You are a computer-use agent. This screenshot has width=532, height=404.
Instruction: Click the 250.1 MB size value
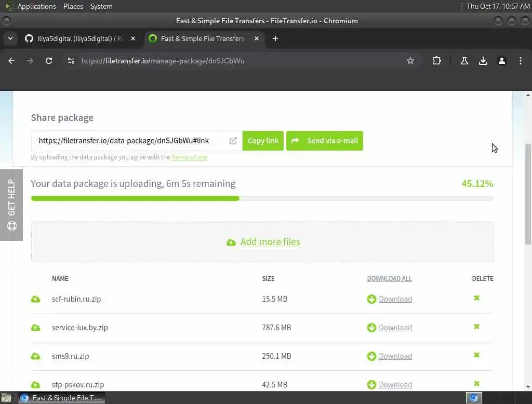tap(276, 356)
